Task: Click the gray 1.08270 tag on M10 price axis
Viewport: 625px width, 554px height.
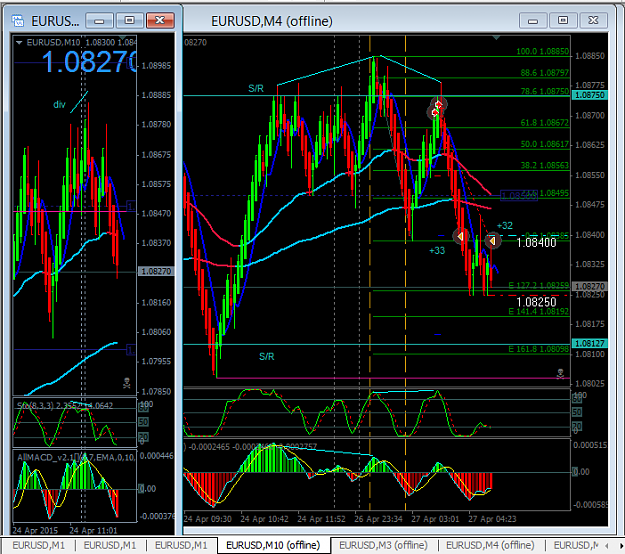Action: click(x=156, y=271)
